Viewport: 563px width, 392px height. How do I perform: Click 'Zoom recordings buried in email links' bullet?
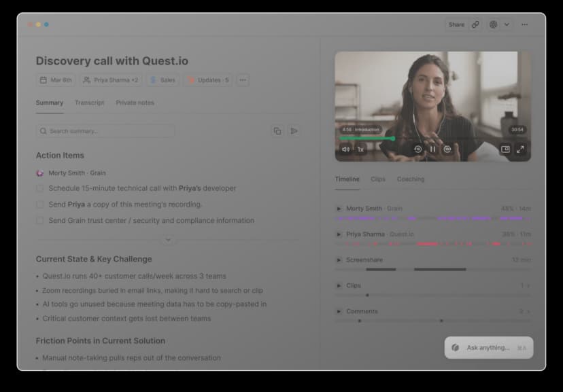coord(152,291)
